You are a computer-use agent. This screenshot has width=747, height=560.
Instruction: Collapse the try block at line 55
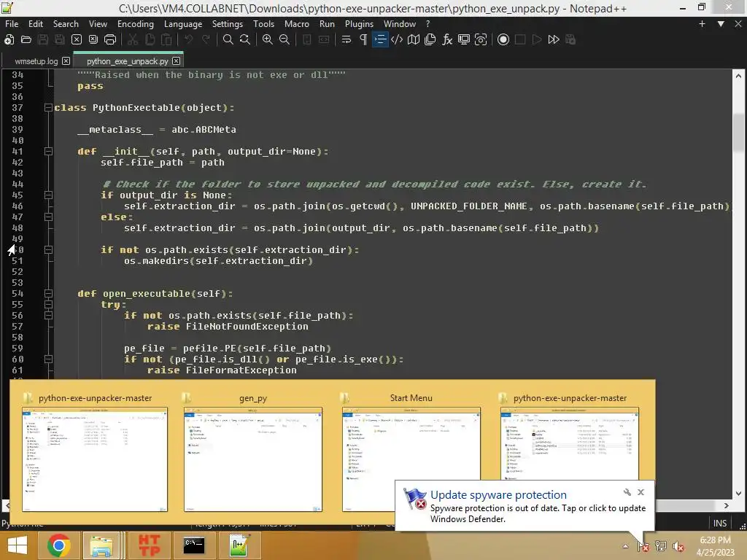pyautogui.click(x=48, y=305)
